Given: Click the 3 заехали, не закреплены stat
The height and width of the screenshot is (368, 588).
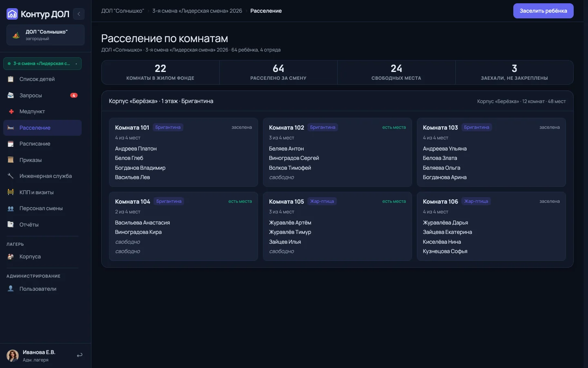Looking at the screenshot, I should pos(514,72).
